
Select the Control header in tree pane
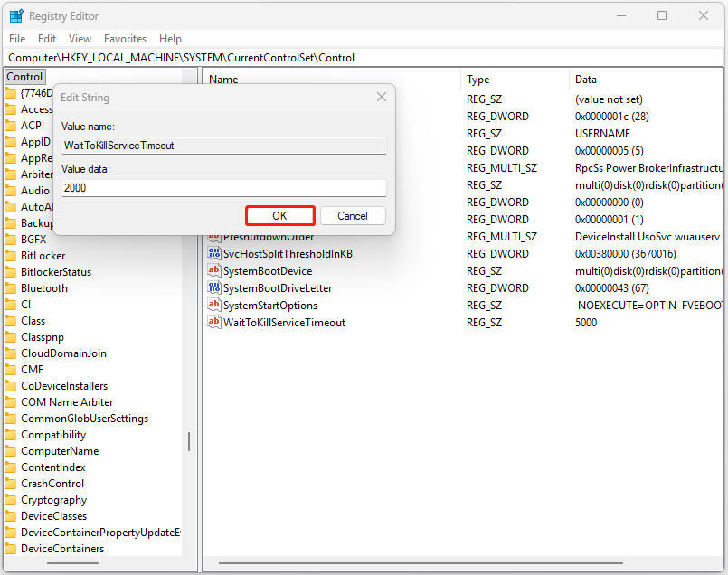(x=24, y=77)
